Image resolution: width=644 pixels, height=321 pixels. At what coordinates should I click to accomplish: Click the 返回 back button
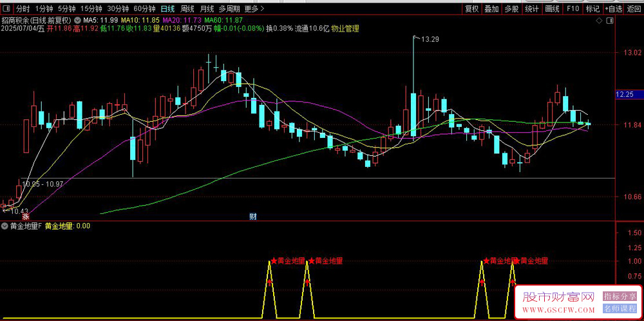tap(634, 8)
